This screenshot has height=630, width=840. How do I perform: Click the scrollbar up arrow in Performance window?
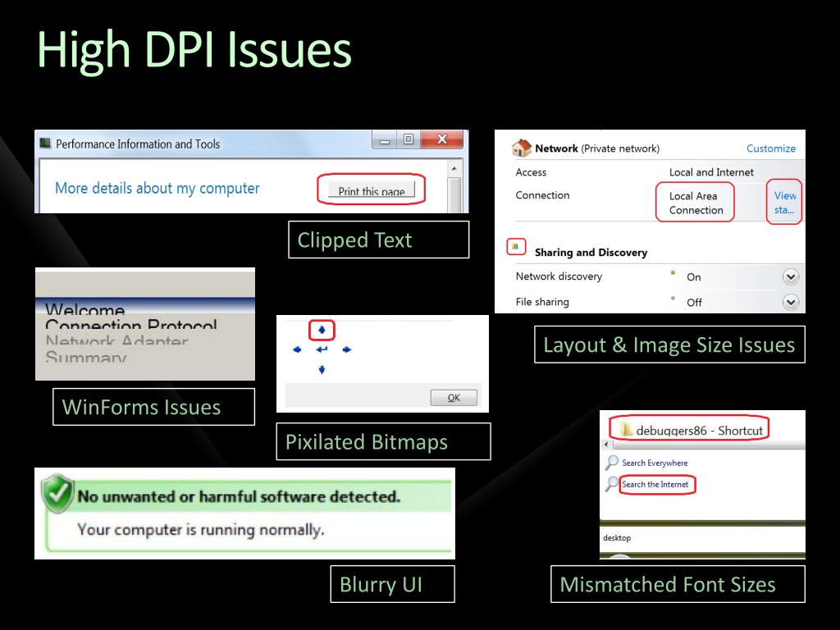point(454,168)
